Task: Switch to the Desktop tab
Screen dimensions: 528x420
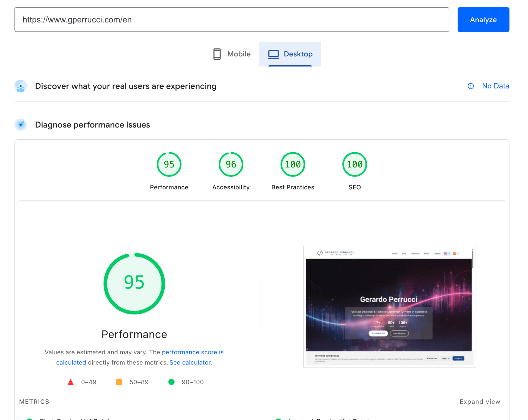Action: (290, 54)
